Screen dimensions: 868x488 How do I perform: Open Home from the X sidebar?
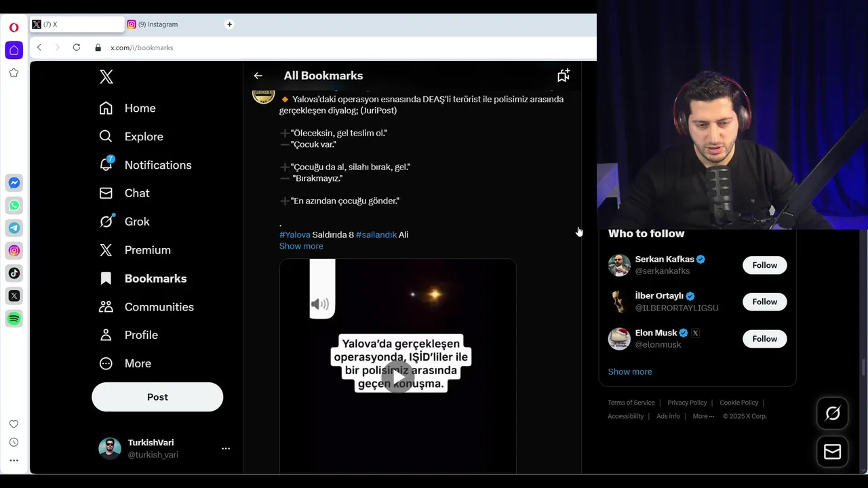coord(127,108)
